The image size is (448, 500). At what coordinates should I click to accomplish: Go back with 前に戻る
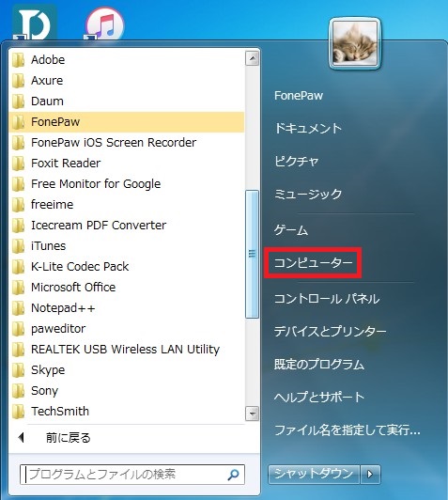coord(68,438)
